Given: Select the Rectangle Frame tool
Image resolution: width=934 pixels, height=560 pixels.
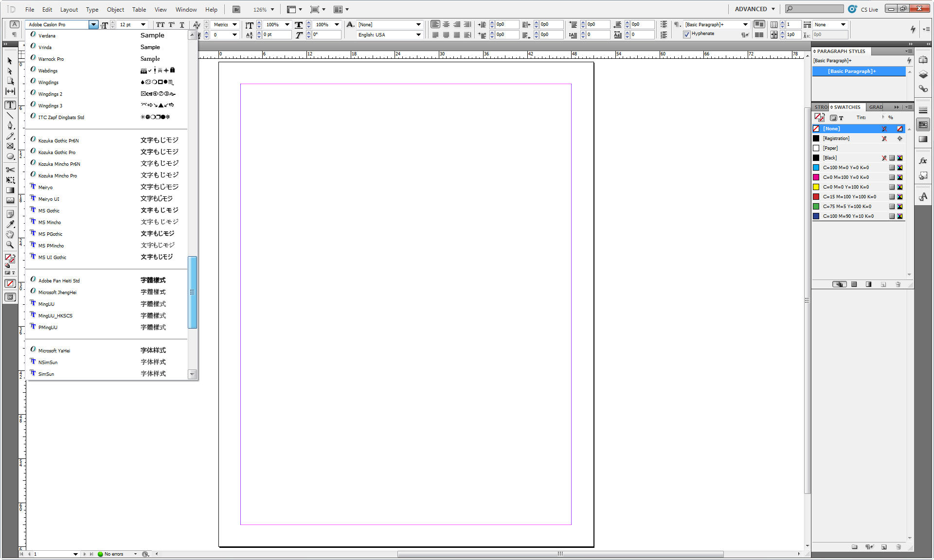Looking at the screenshot, I should tap(10, 146).
